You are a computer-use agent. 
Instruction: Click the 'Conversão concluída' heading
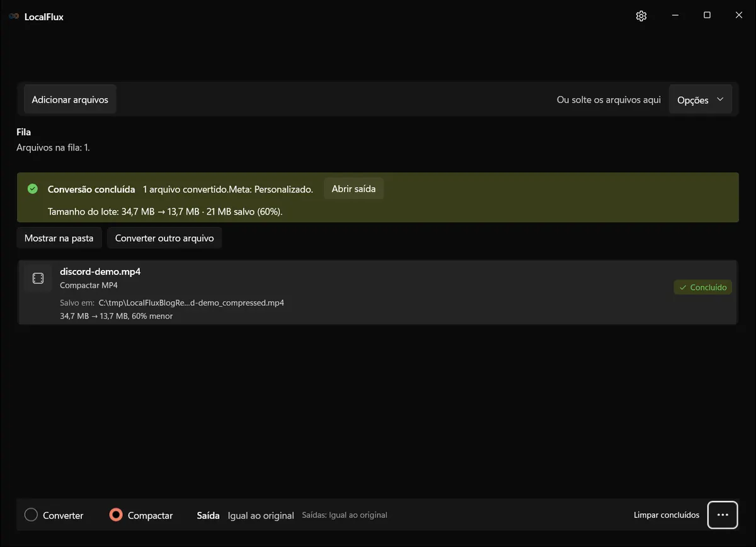91,189
